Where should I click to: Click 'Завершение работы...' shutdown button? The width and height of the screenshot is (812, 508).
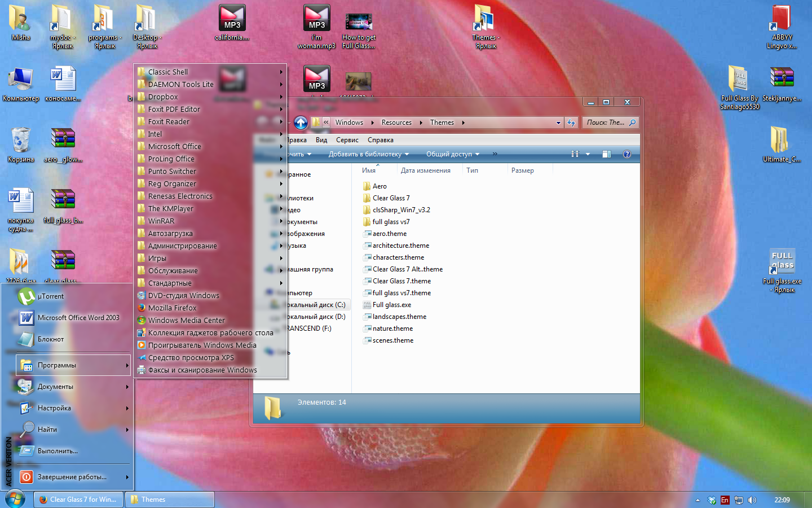tap(72, 477)
